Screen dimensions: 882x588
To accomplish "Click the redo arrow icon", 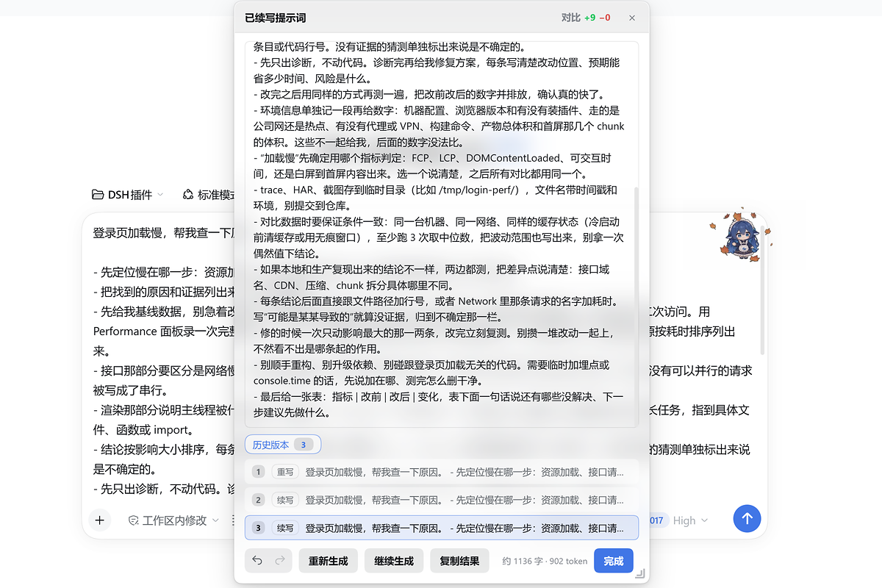I will 280,561.
